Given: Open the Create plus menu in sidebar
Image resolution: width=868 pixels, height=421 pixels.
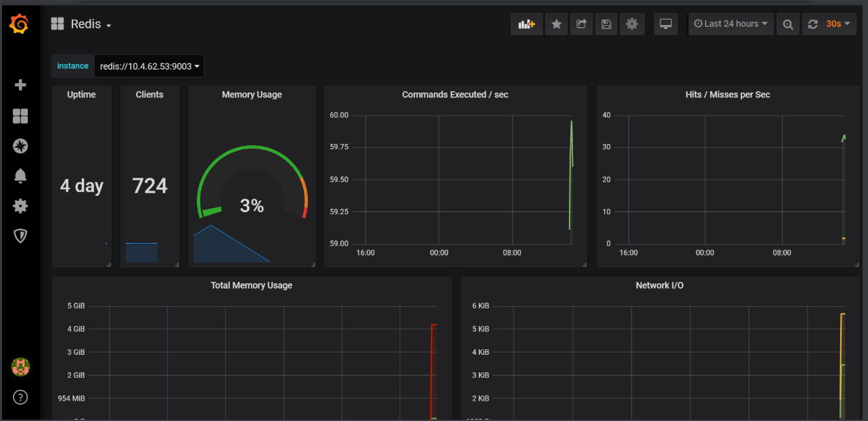Looking at the screenshot, I should (20, 85).
